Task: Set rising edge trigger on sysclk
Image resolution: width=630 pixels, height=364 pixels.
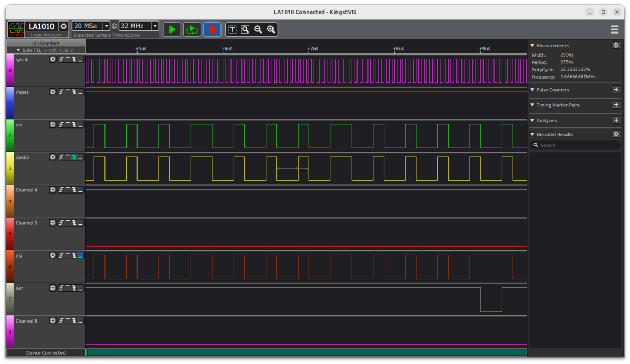Action: [x=61, y=59]
